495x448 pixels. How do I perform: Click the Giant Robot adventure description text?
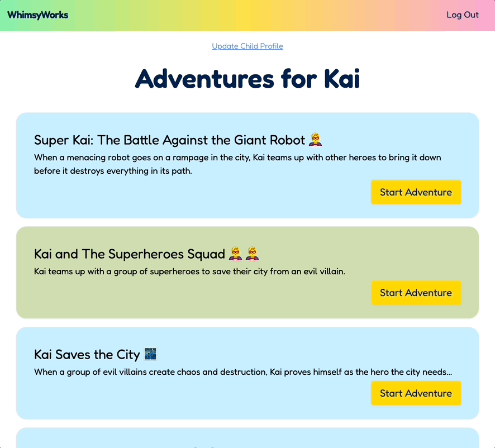[237, 164]
